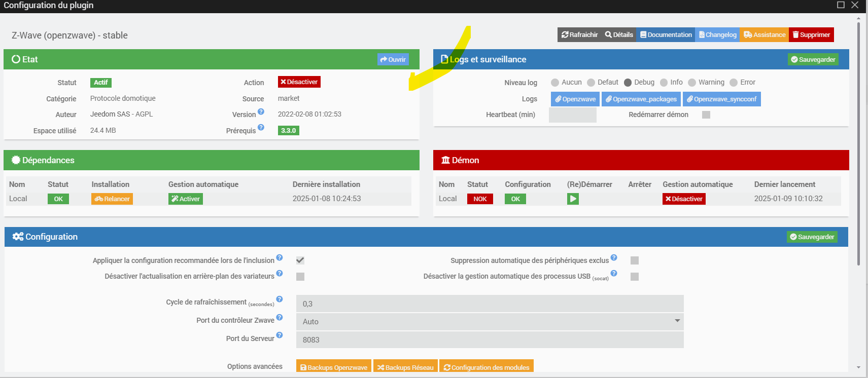Click the Ouvrir button in Etat panel
The image size is (868, 378).
tap(393, 59)
